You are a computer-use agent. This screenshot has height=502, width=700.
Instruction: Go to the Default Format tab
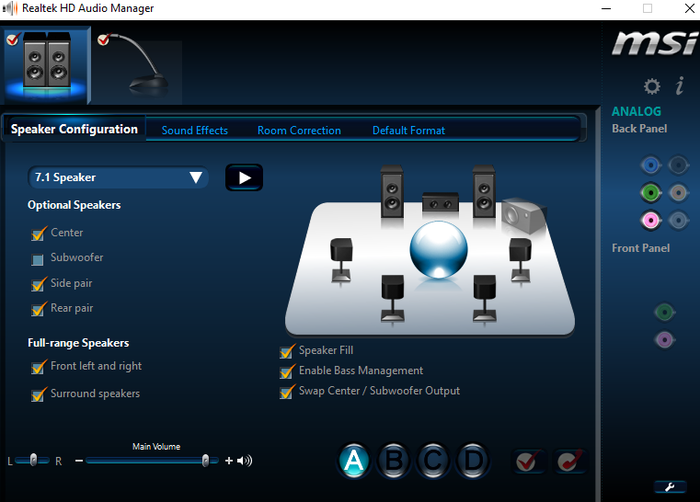pos(408,130)
